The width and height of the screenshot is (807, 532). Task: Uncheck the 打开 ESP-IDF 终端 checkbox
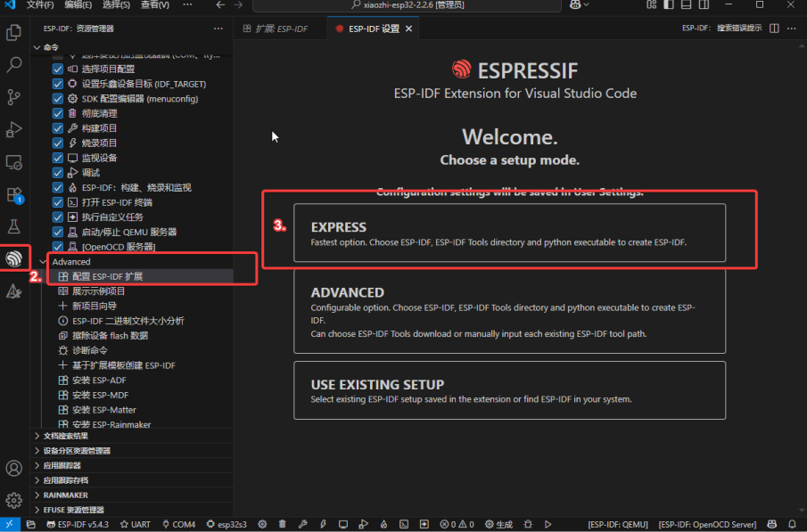pyautogui.click(x=58, y=202)
